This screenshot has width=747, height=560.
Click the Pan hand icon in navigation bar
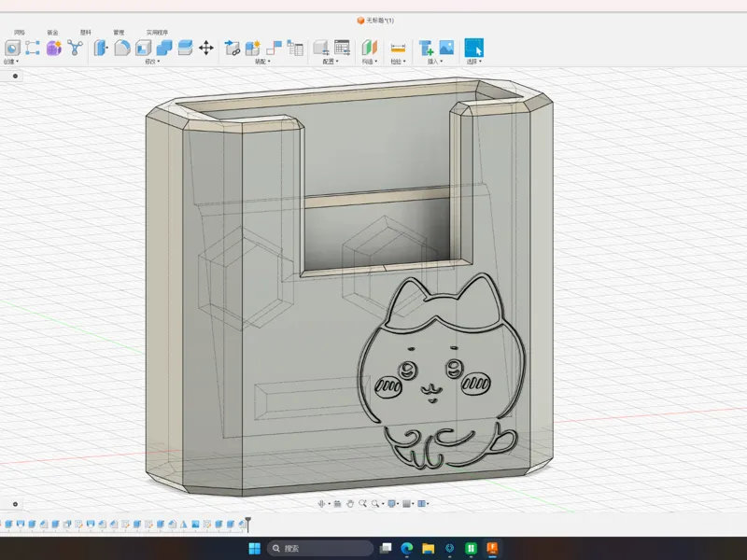[x=349, y=503]
